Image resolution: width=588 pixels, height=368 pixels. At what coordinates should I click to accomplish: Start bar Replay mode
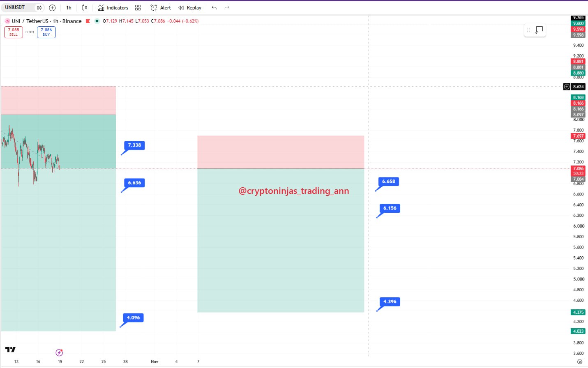pyautogui.click(x=190, y=8)
